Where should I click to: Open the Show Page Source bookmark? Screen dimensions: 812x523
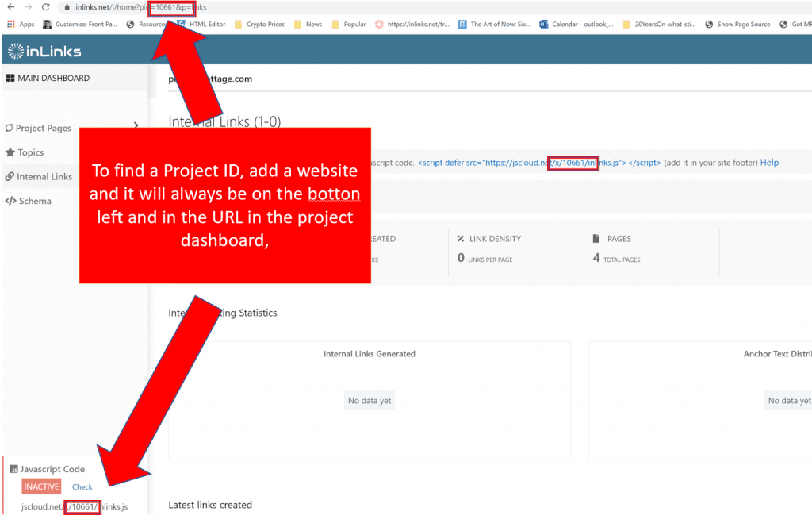[738, 25]
